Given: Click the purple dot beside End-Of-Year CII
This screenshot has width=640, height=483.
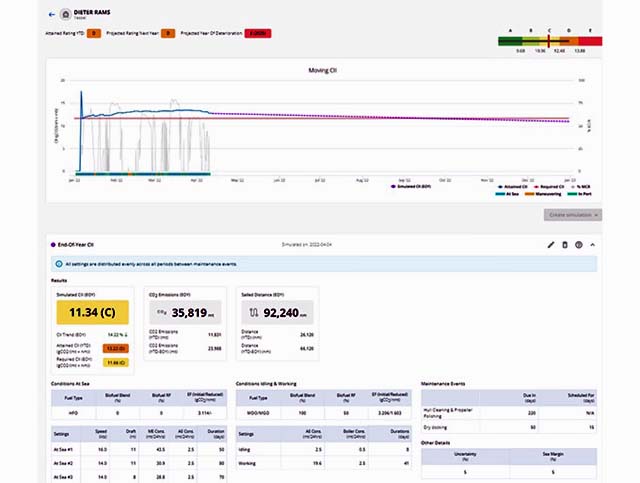Looking at the screenshot, I should coord(52,244).
